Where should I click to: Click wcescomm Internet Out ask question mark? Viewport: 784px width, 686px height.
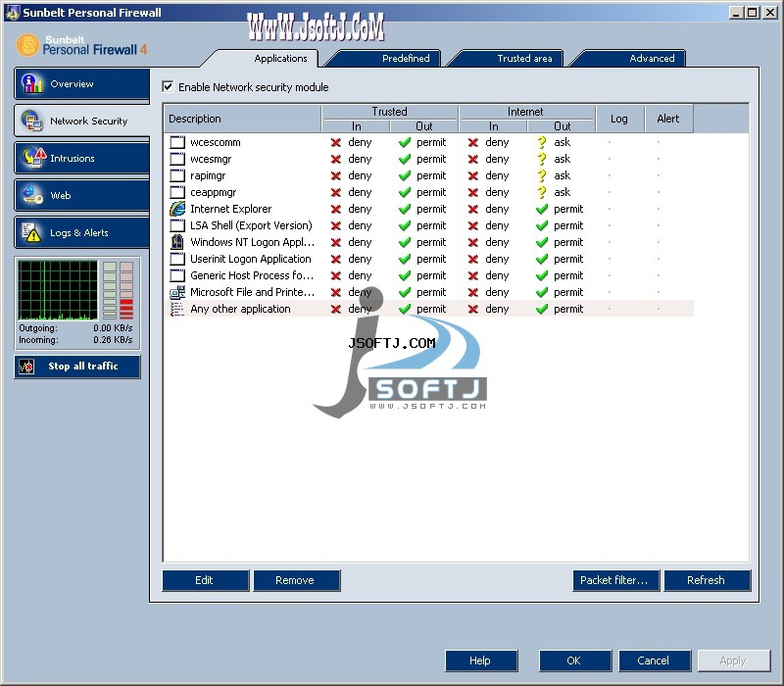[542, 142]
